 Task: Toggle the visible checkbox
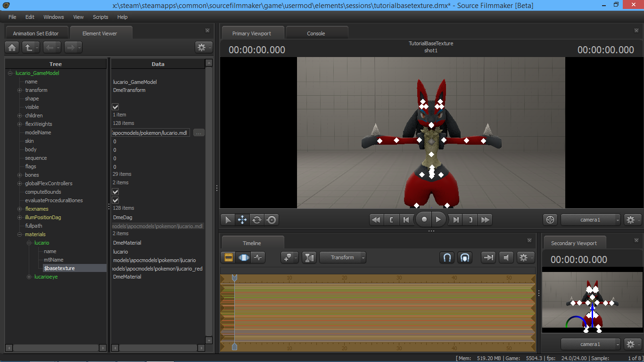point(116,107)
